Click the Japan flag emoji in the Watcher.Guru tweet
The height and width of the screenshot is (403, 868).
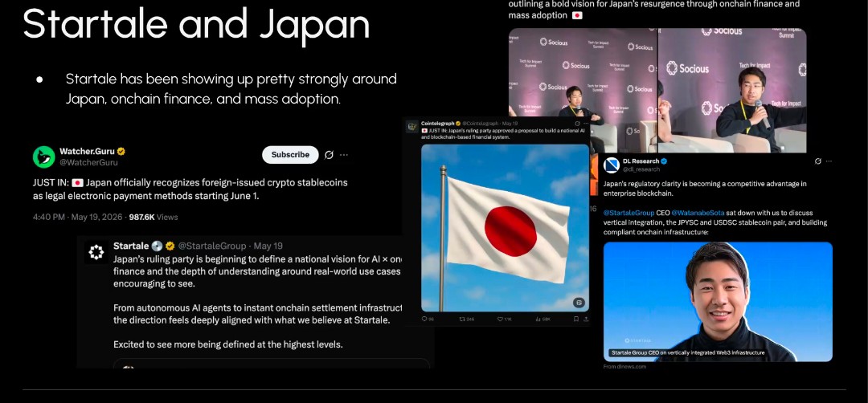click(77, 183)
